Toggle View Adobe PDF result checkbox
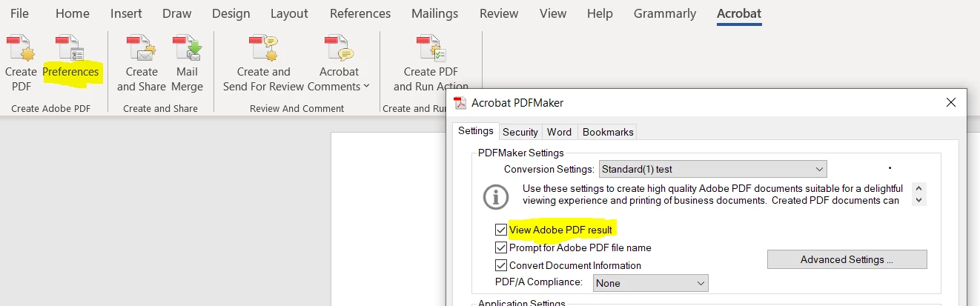The height and width of the screenshot is (306, 980). pyautogui.click(x=502, y=230)
